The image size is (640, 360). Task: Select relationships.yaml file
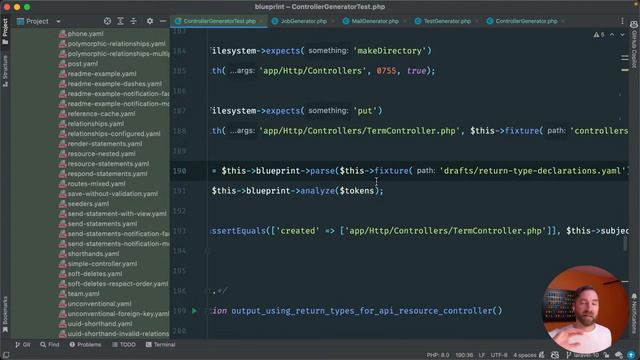(96, 124)
